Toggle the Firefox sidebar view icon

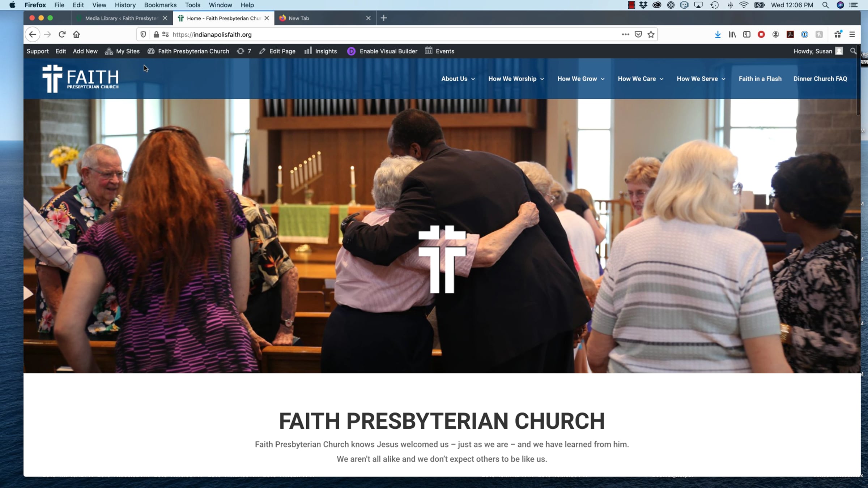click(x=747, y=34)
